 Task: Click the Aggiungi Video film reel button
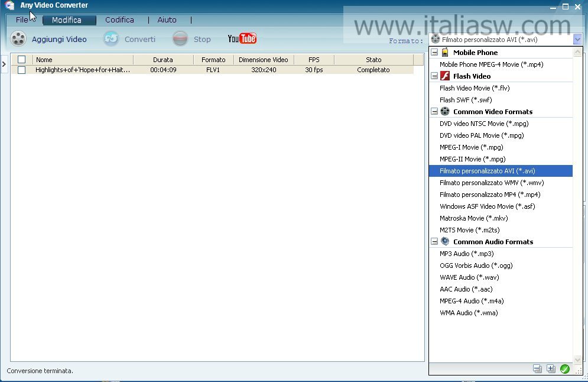tap(48, 38)
